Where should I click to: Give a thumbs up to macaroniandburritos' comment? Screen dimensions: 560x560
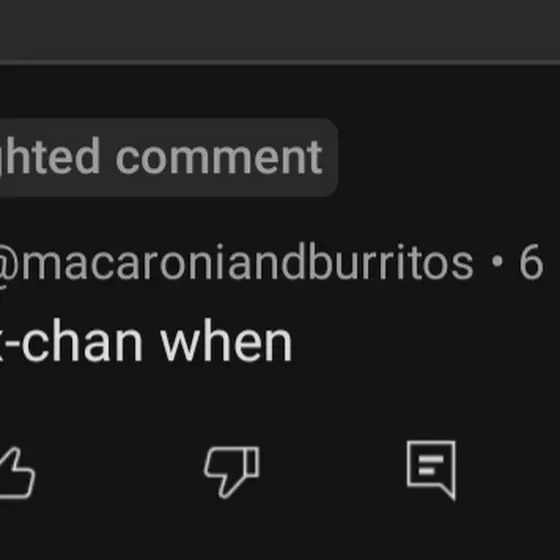(x=16, y=473)
